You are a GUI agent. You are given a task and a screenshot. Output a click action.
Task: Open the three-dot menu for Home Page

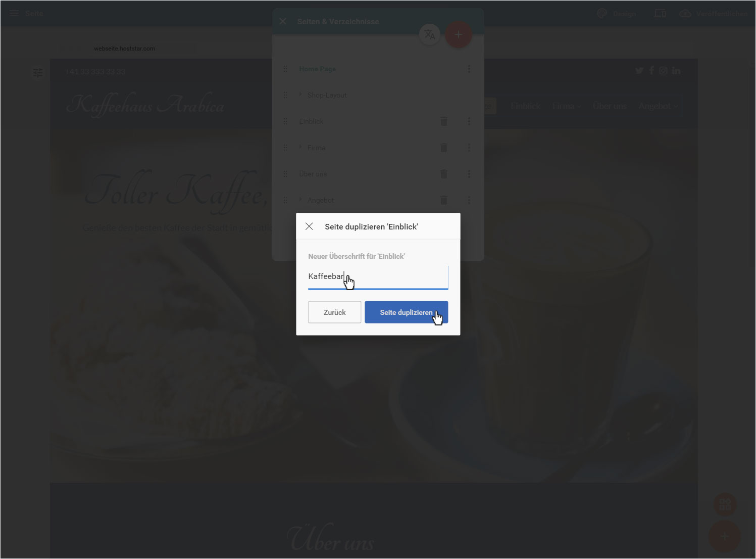pos(469,69)
